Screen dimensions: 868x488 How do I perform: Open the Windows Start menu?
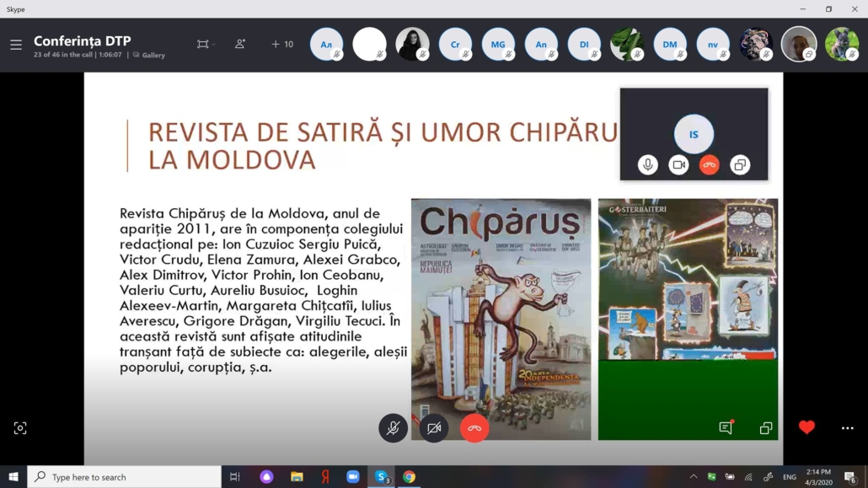[13, 476]
